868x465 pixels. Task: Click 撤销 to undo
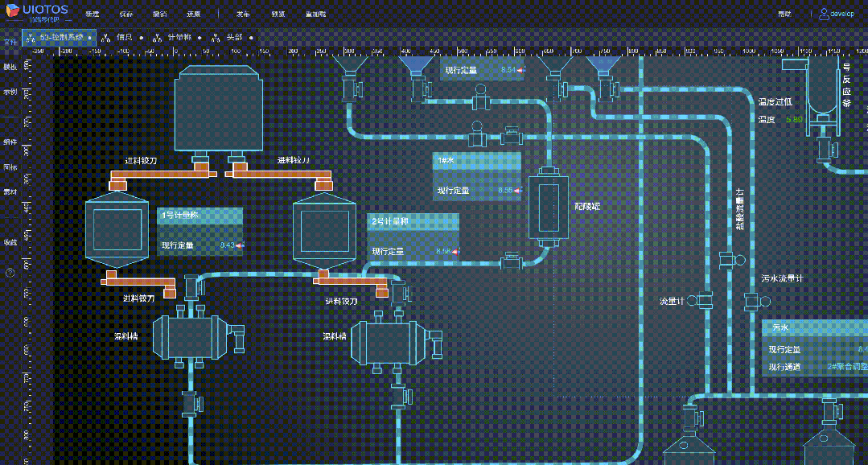pos(159,14)
